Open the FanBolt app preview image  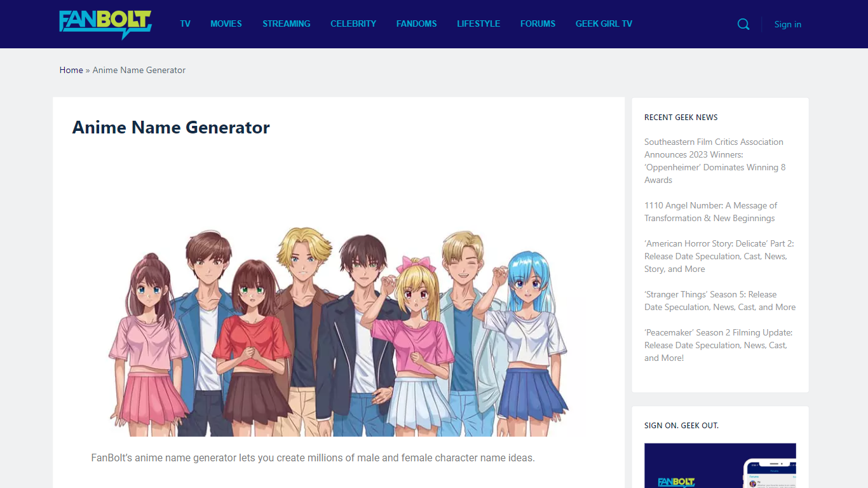coord(720,466)
